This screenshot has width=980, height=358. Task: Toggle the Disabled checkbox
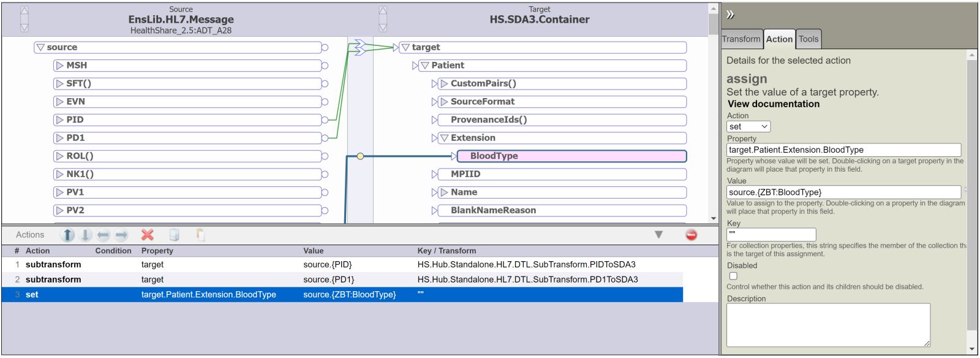[x=733, y=276]
